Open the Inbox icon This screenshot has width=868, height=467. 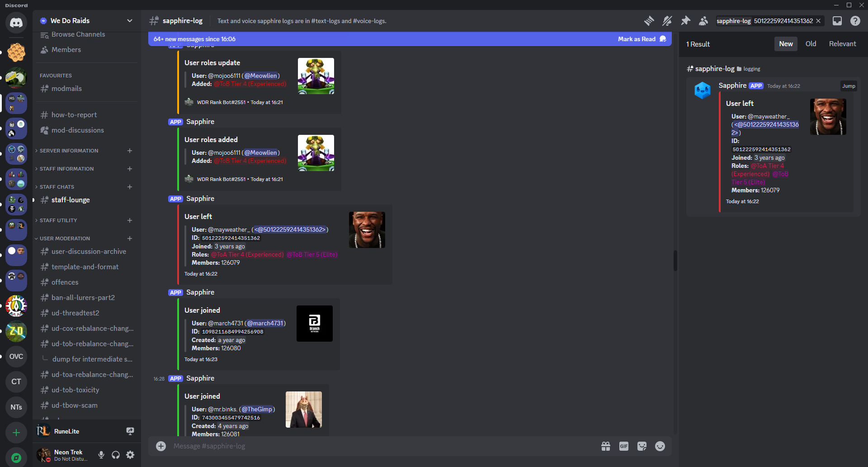tap(837, 21)
